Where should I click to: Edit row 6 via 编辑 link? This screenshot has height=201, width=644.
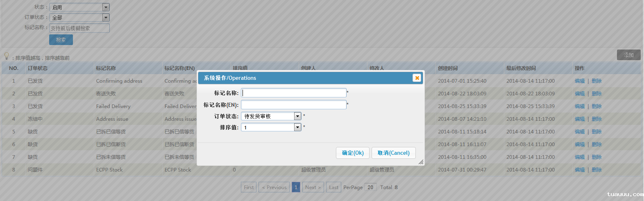point(580,145)
